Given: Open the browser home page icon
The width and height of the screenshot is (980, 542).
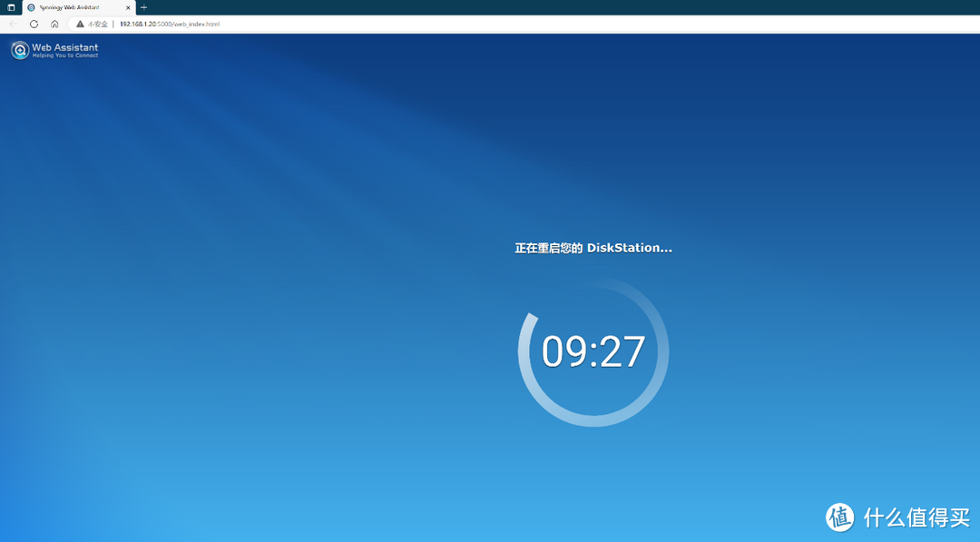Looking at the screenshot, I should point(54,24).
